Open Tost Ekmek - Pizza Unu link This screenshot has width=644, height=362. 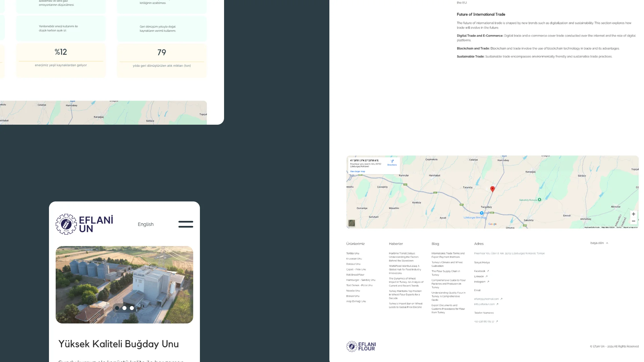[x=359, y=286]
